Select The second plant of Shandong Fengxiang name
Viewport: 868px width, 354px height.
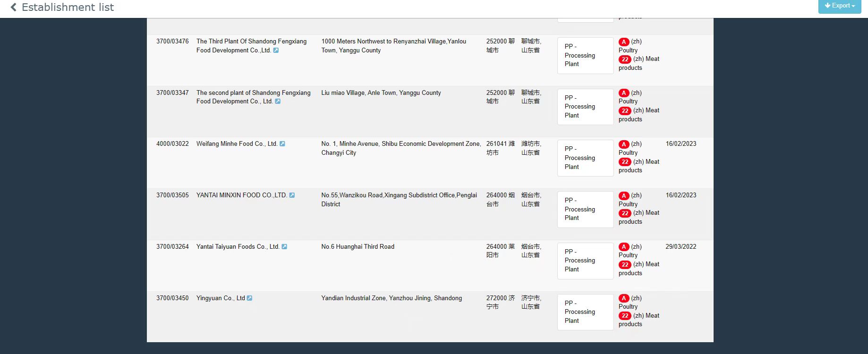253,97
